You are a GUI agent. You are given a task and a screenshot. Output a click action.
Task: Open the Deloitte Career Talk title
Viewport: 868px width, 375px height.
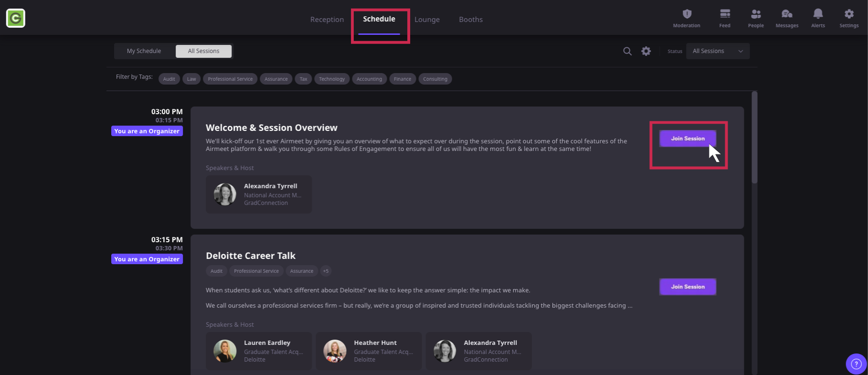(251, 256)
